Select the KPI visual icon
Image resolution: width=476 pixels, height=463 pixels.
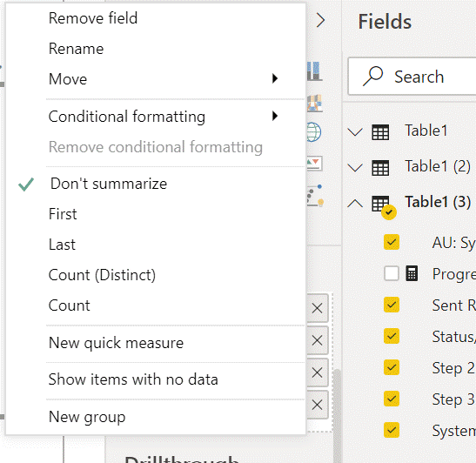coord(314,164)
